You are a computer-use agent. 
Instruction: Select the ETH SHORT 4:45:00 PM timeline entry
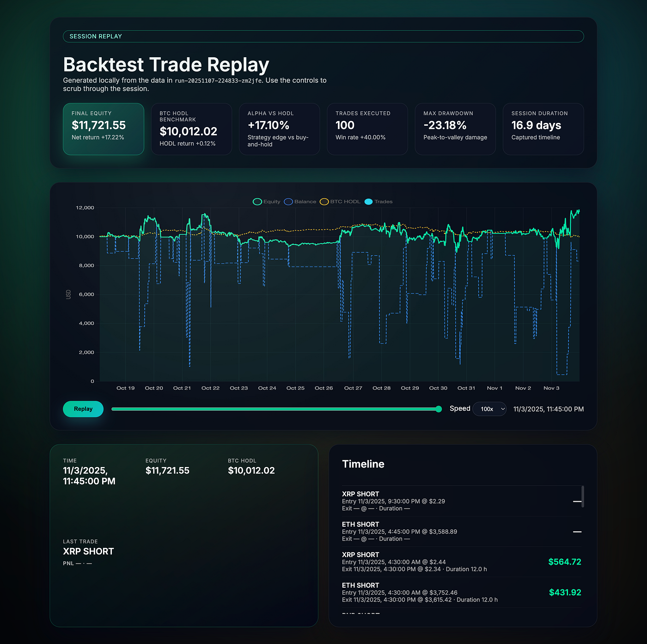click(462, 532)
